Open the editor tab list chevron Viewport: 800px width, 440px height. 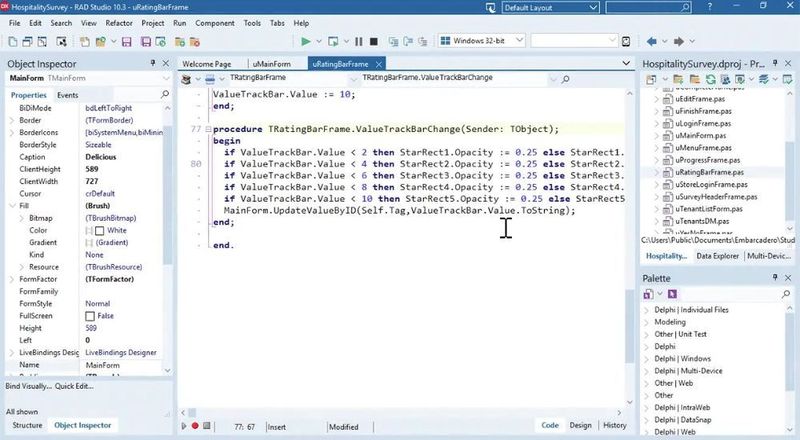click(626, 63)
